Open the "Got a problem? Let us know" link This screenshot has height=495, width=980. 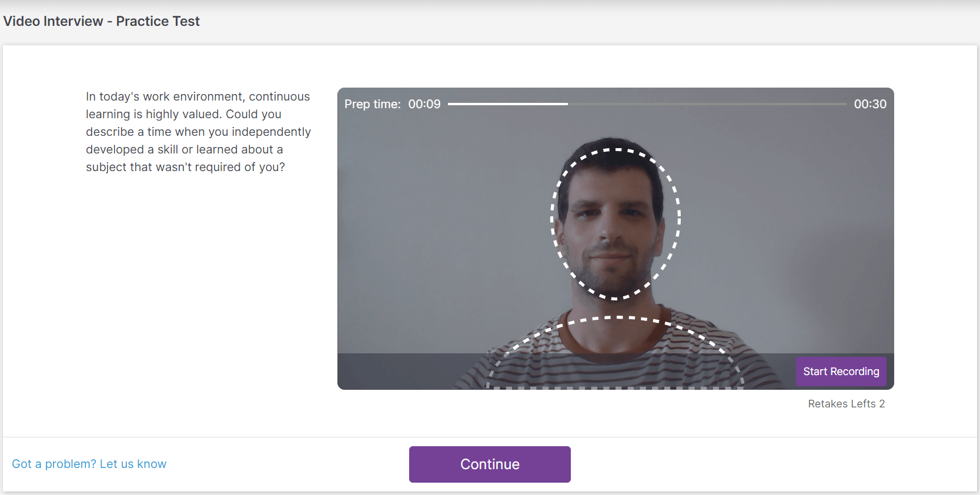89,464
